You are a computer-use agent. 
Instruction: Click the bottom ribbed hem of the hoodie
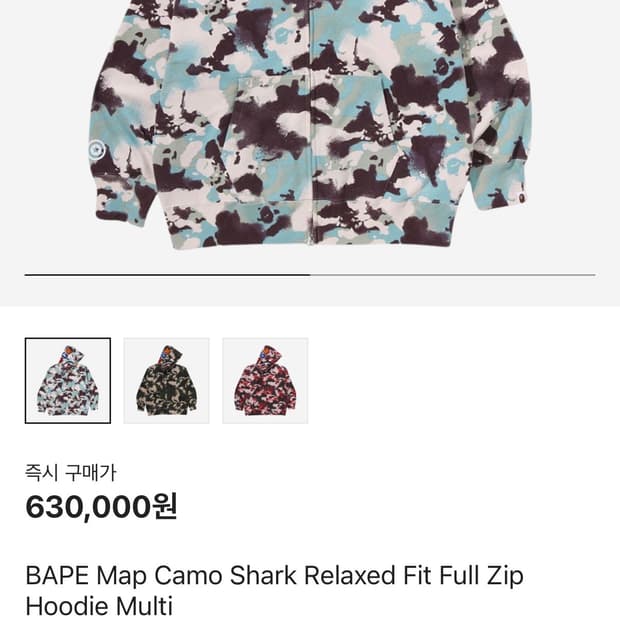point(310,225)
